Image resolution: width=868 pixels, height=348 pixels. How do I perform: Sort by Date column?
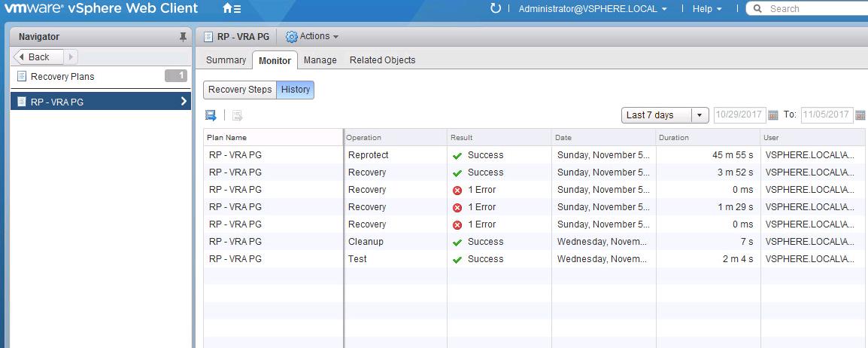point(604,137)
